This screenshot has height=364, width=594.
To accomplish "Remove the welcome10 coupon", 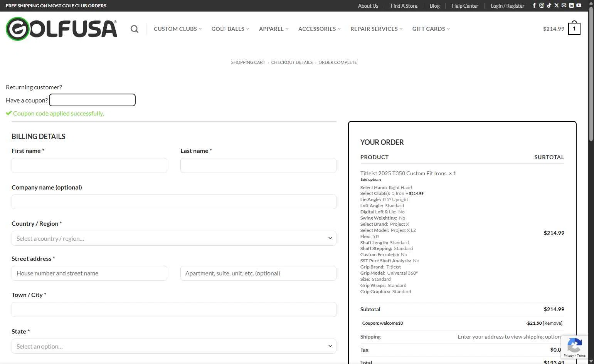I will coord(553,323).
